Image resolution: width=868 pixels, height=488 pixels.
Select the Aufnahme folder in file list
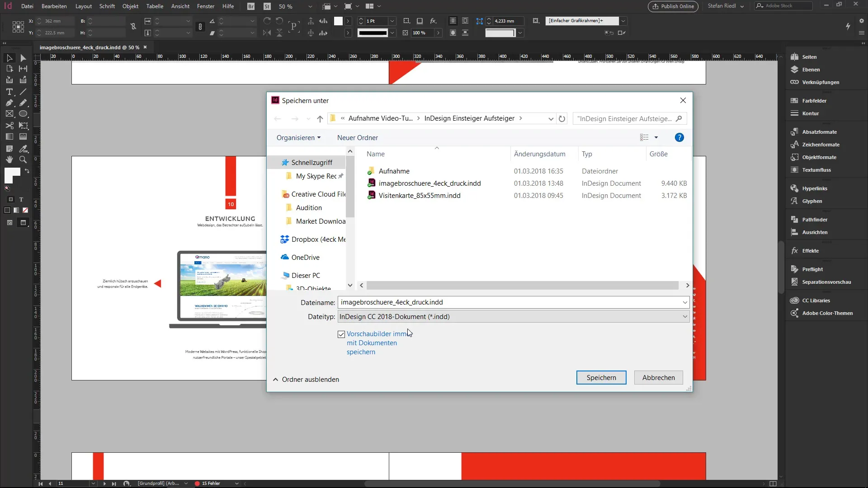click(394, 171)
